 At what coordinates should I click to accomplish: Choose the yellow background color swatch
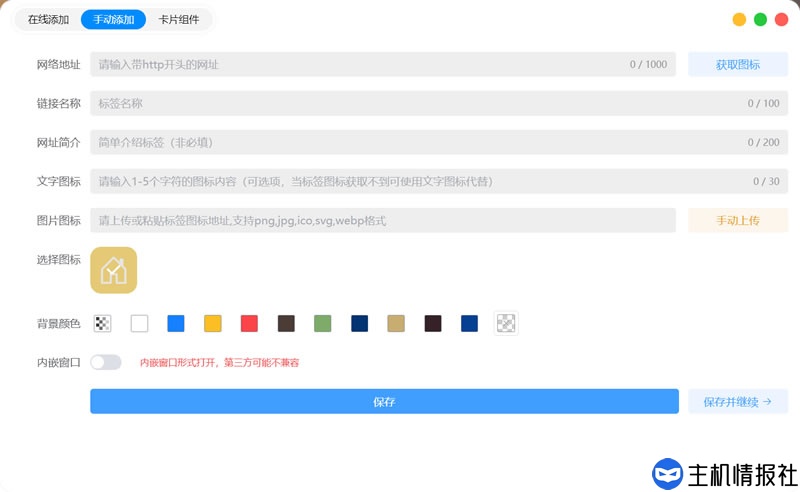tap(212, 323)
